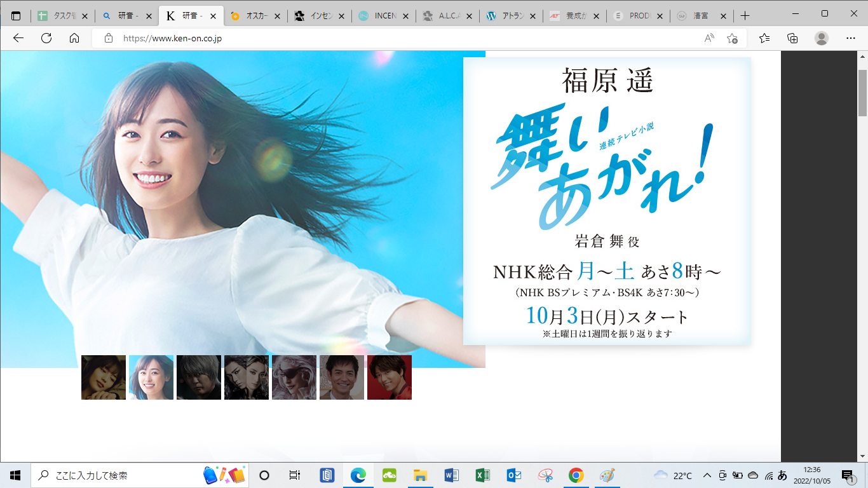Add this page to favorites
Screen dimensions: 868x488
pos(732,38)
